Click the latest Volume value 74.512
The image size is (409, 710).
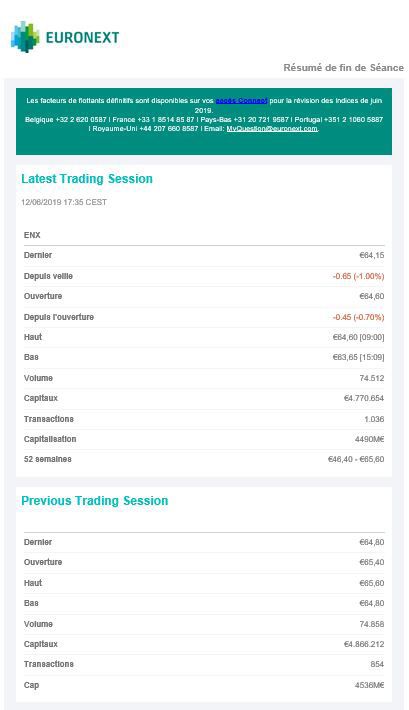click(x=371, y=378)
